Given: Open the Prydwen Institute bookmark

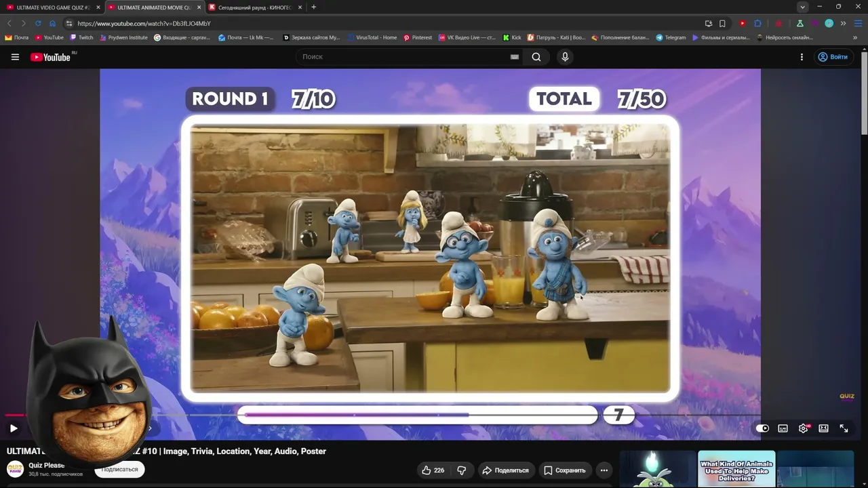Looking at the screenshot, I should tap(123, 38).
